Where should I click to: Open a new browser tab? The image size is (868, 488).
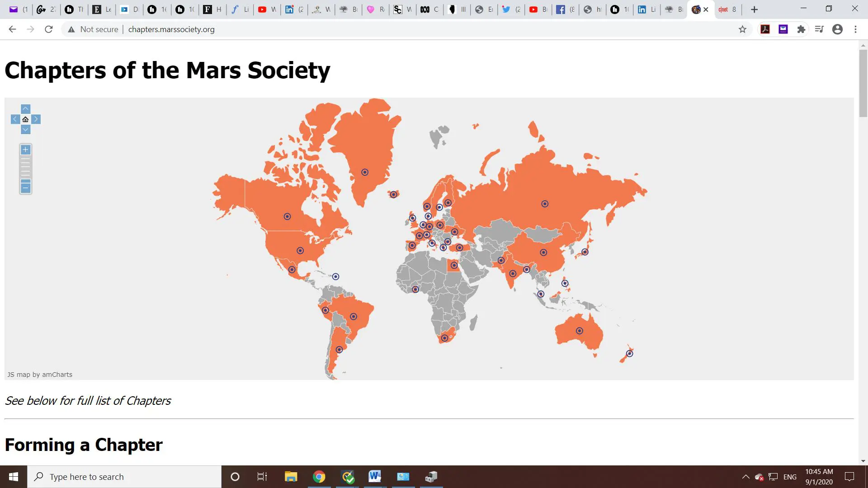coord(754,9)
